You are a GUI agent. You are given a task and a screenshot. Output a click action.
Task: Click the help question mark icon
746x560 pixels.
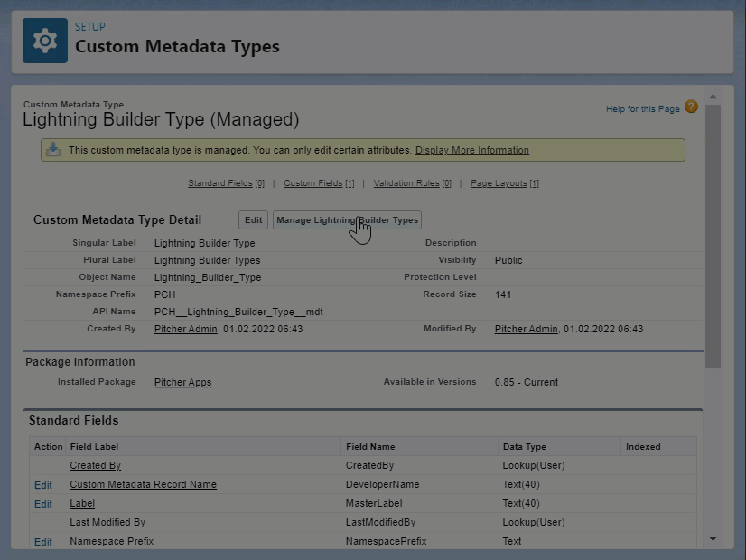click(691, 107)
